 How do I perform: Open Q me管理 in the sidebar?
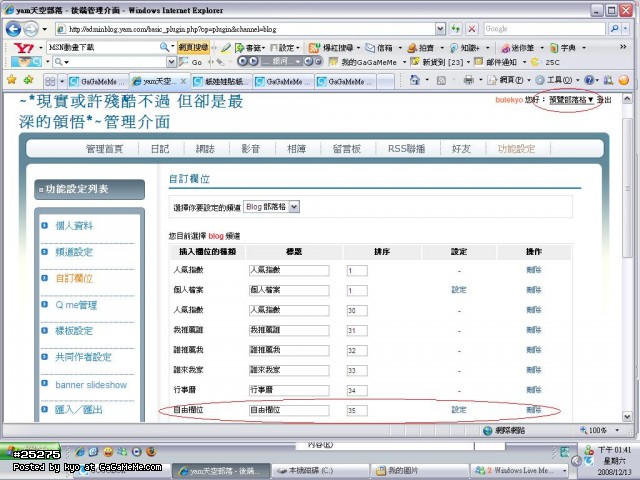tap(76, 305)
